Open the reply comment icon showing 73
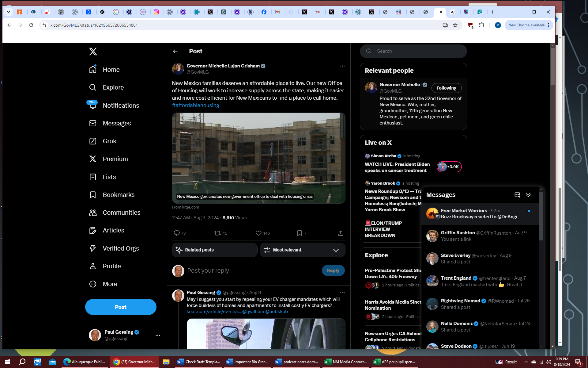 click(x=177, y=233)
